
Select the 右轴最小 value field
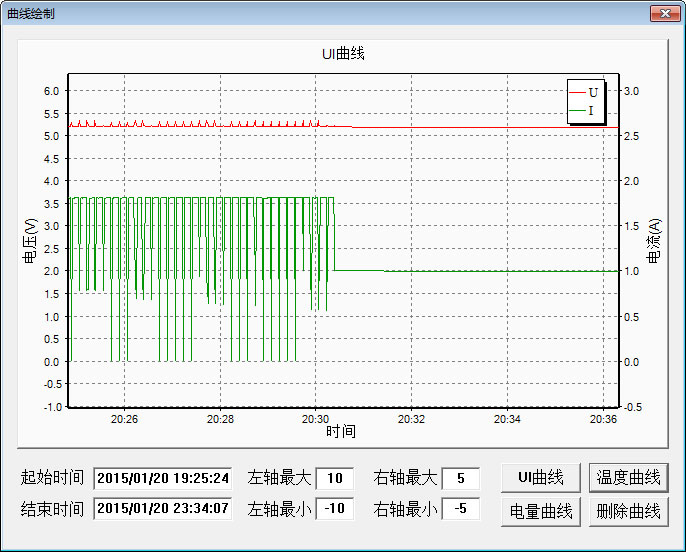[461, 508]
